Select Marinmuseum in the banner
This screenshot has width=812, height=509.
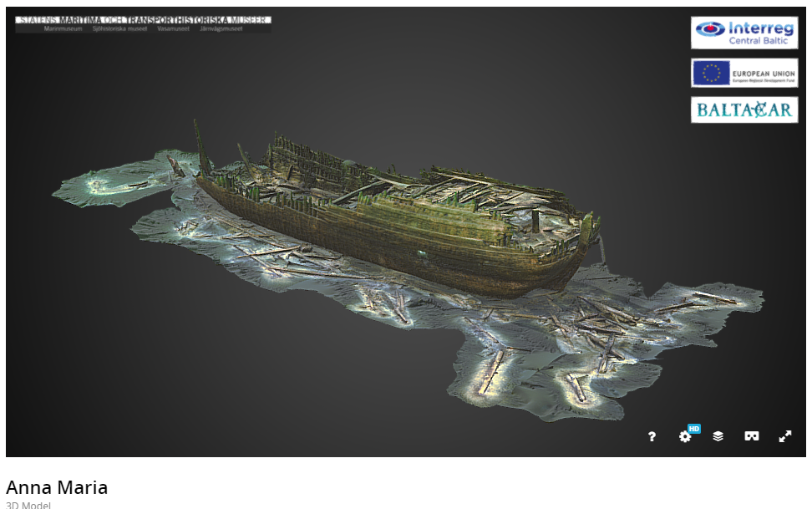pos(63,28)
